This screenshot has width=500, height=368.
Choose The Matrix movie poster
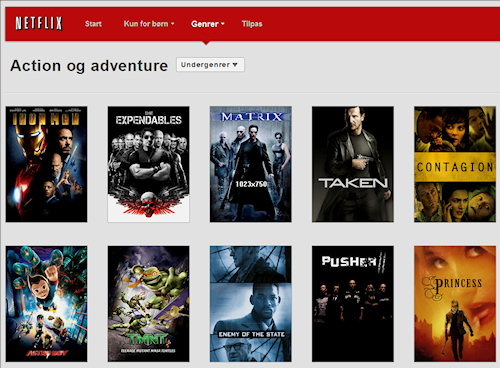point(250,164)
